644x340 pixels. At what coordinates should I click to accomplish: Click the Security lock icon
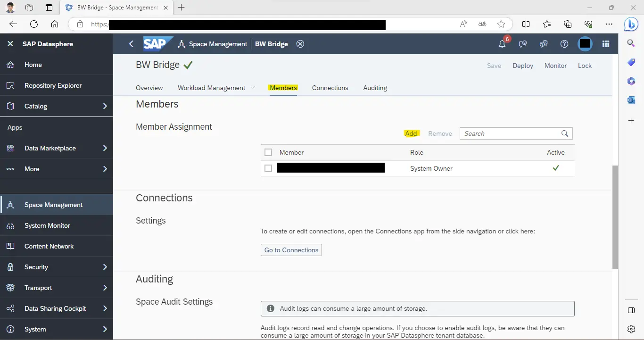coord(10,267)
